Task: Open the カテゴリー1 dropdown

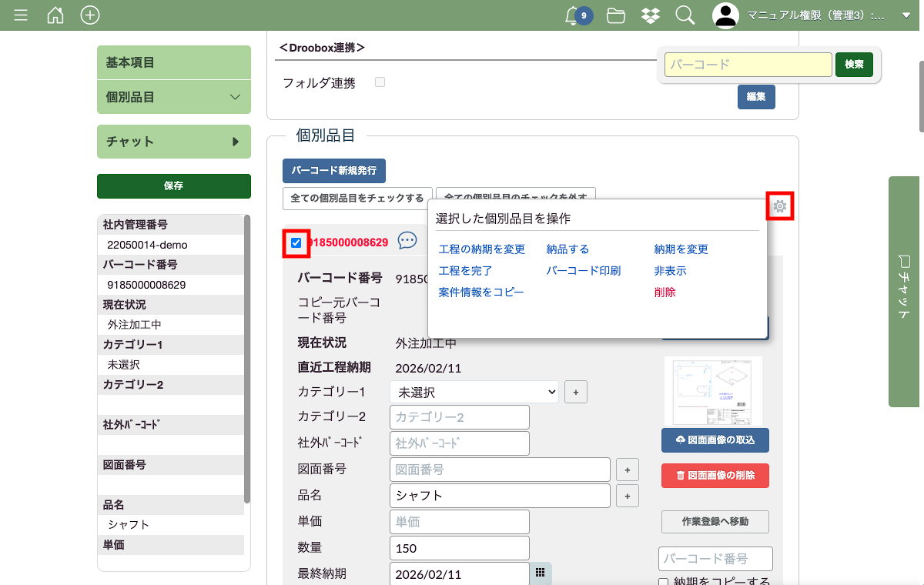Action: click(x=474, y=392)
